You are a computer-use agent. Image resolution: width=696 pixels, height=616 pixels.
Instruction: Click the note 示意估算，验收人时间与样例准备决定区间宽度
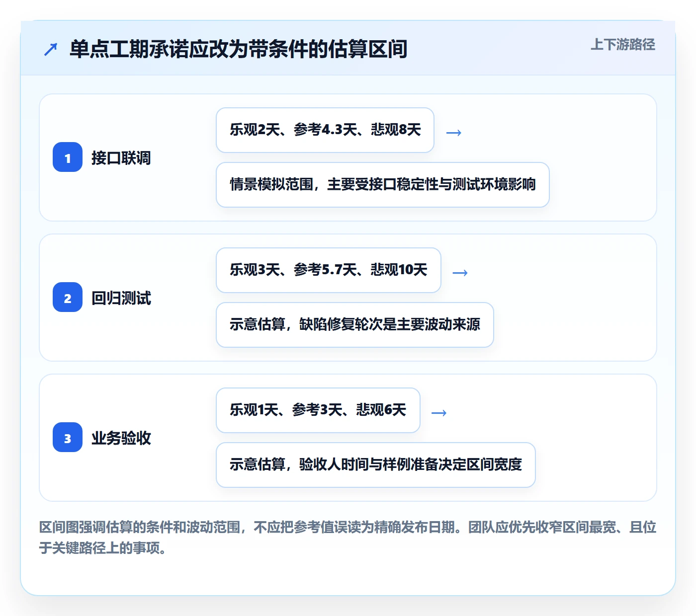376,465
